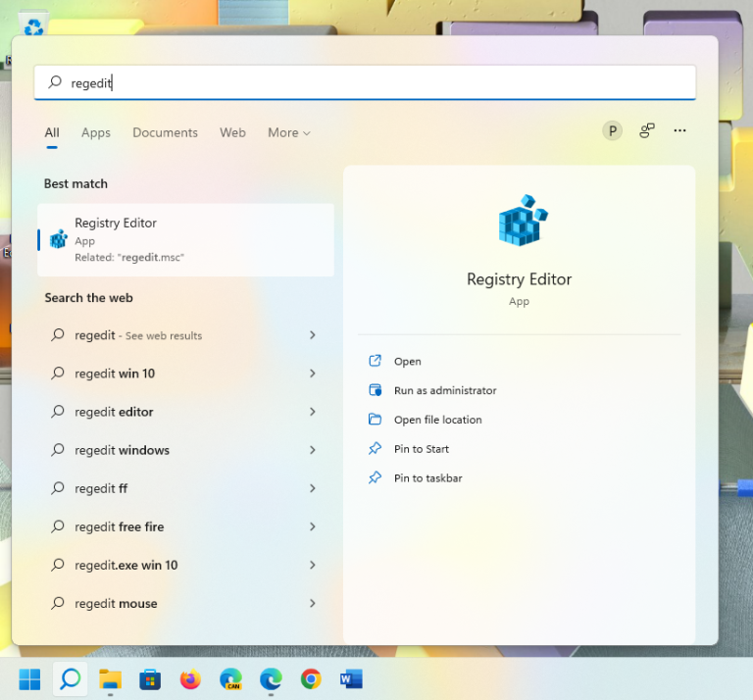Click search icon beside 'regedit win 10'
The width and height of the screenshot is (753, 700).
pos(58,373)
